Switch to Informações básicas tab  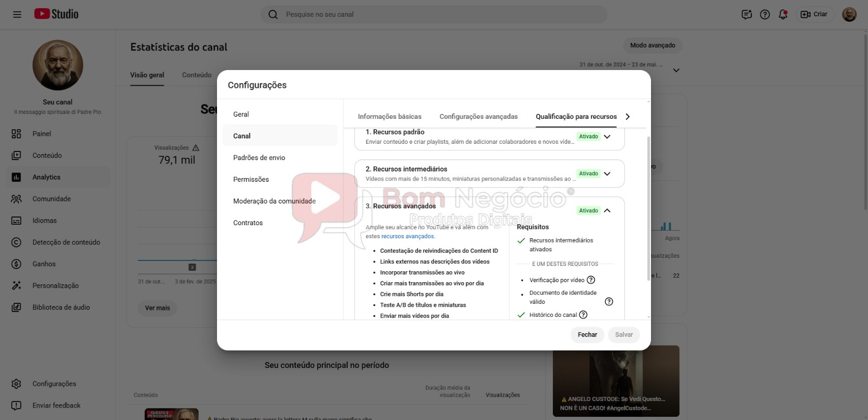point(390,117)
